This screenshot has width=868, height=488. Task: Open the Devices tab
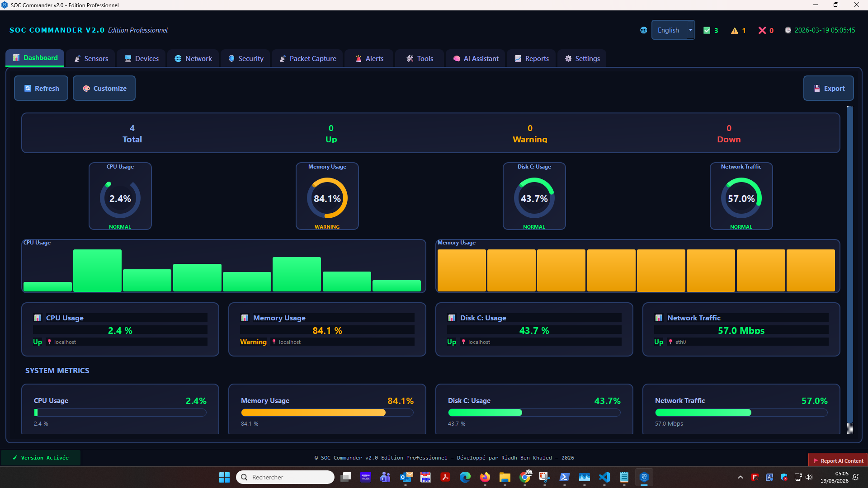[142, 59]
